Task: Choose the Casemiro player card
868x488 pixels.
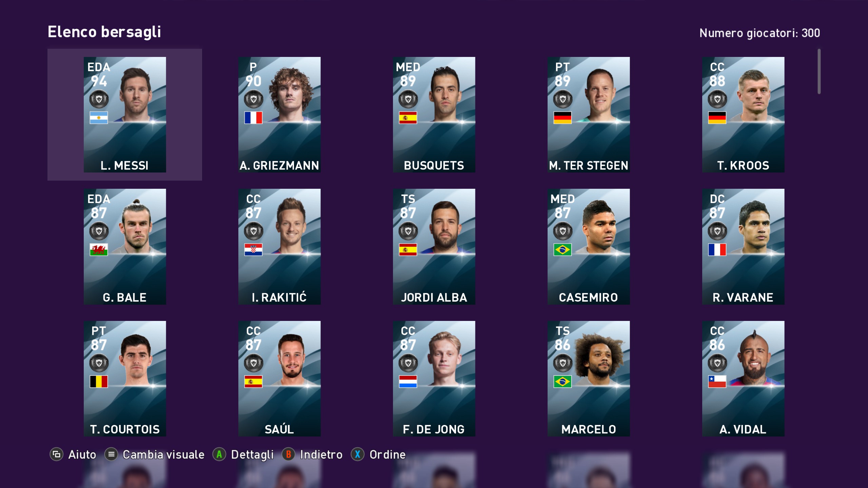Action: click(589, 247)
